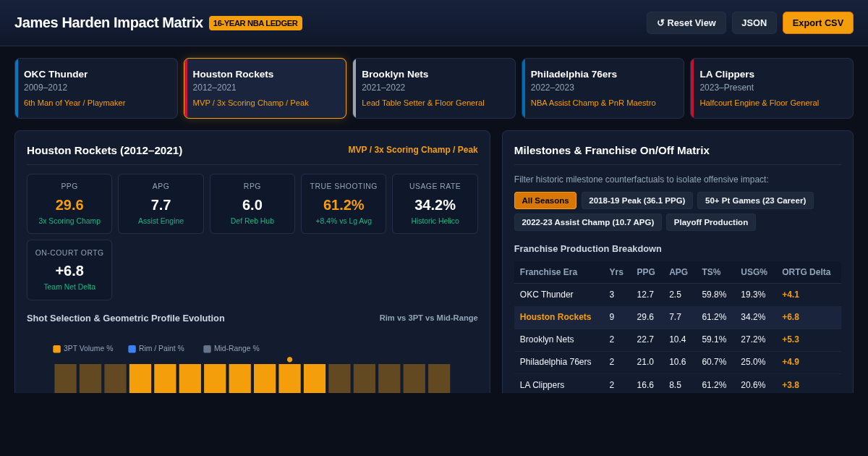Click the +3.8 ORTG delta value
The width and height of the screenshot is (868, 456).
(791, 385)
